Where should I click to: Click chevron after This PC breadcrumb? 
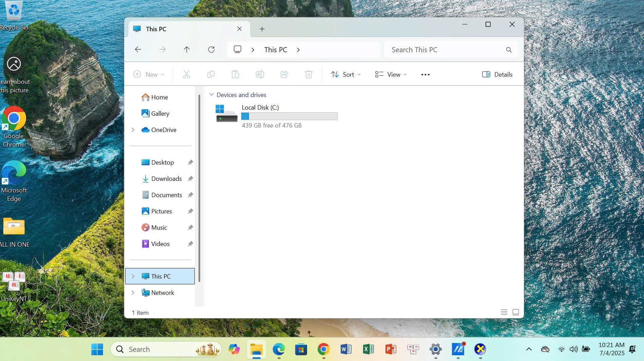298,50
